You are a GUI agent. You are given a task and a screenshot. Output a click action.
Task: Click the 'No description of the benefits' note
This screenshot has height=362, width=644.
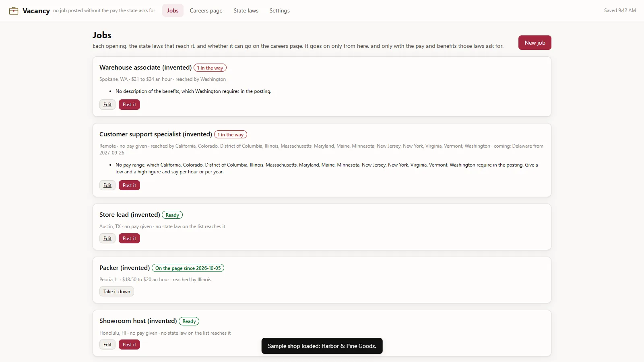pos(193,91)
